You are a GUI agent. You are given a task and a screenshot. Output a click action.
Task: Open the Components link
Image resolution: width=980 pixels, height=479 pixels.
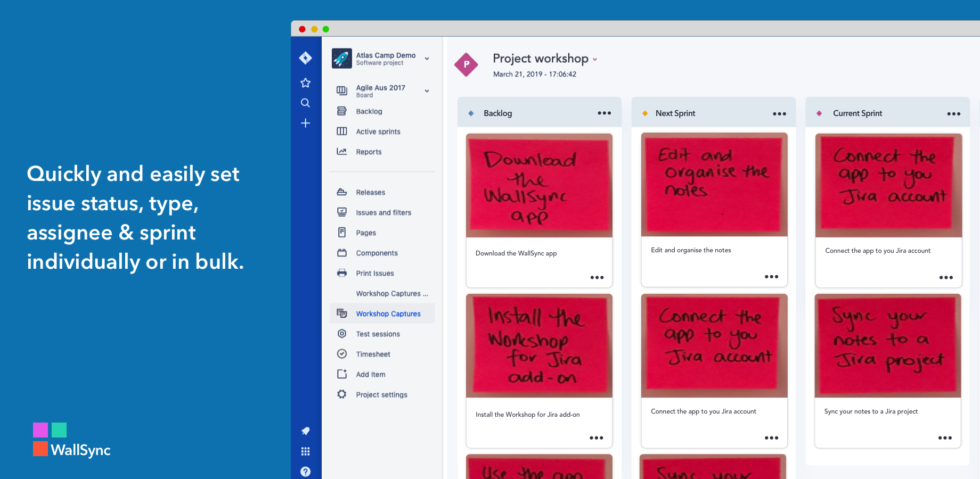(377, 253)
